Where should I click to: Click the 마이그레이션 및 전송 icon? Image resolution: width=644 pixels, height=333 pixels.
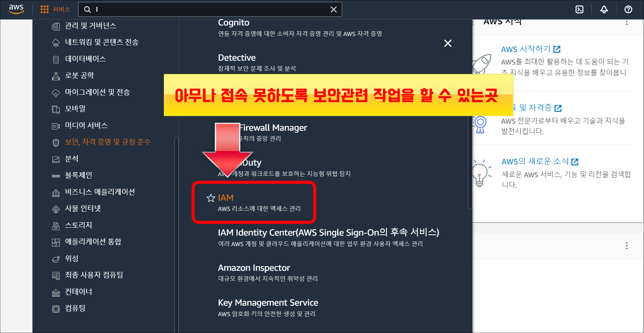coord(56,93)
